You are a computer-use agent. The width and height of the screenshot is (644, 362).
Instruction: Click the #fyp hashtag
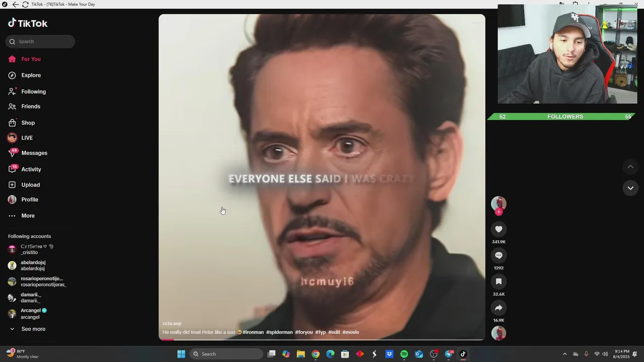pos(320,332)
